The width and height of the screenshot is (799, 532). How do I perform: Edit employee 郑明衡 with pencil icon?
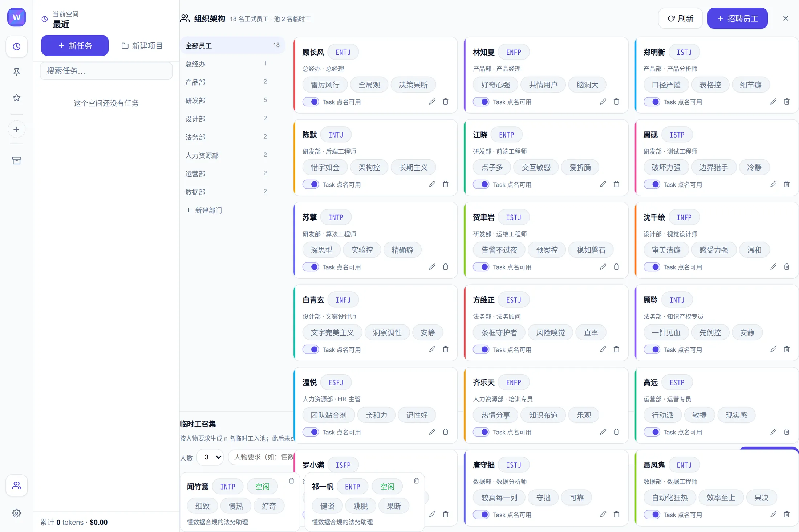pyautogui.click(x=773, y=102)
